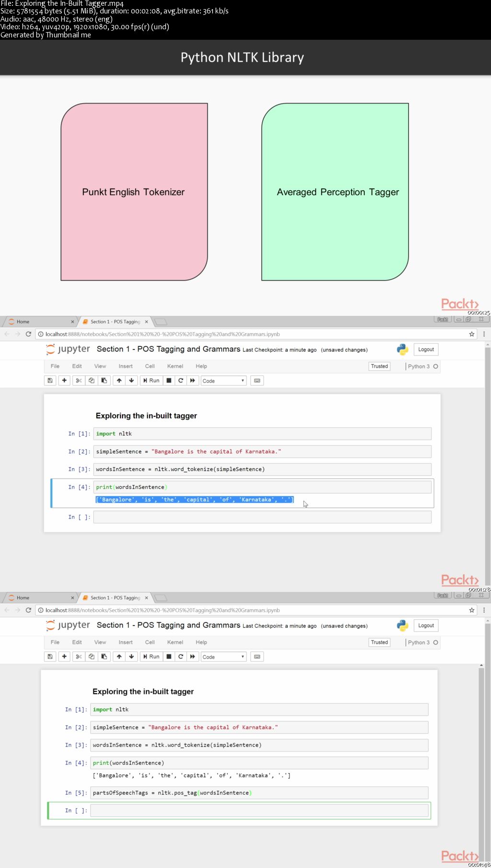The height and width of the screenshot is (868, 491).
Task: Click Trusted button in In [5] notebook
Action: click(379, 642)
